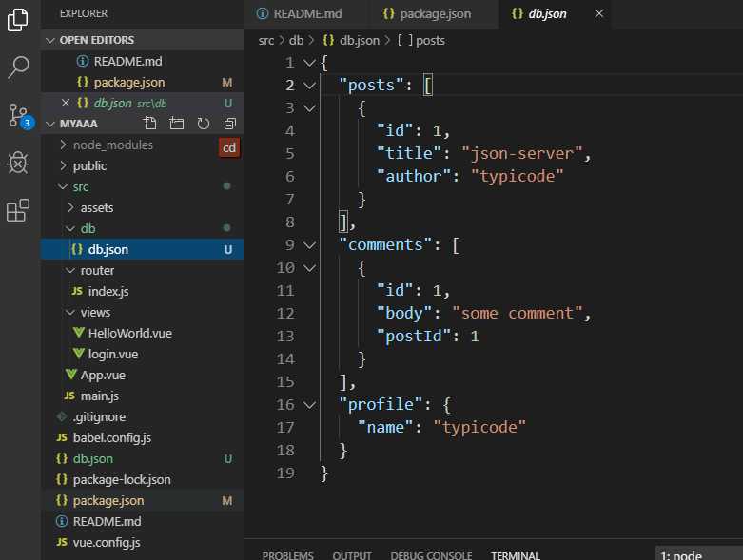Open package.json from Open Editors list

[x=142, y=82]
